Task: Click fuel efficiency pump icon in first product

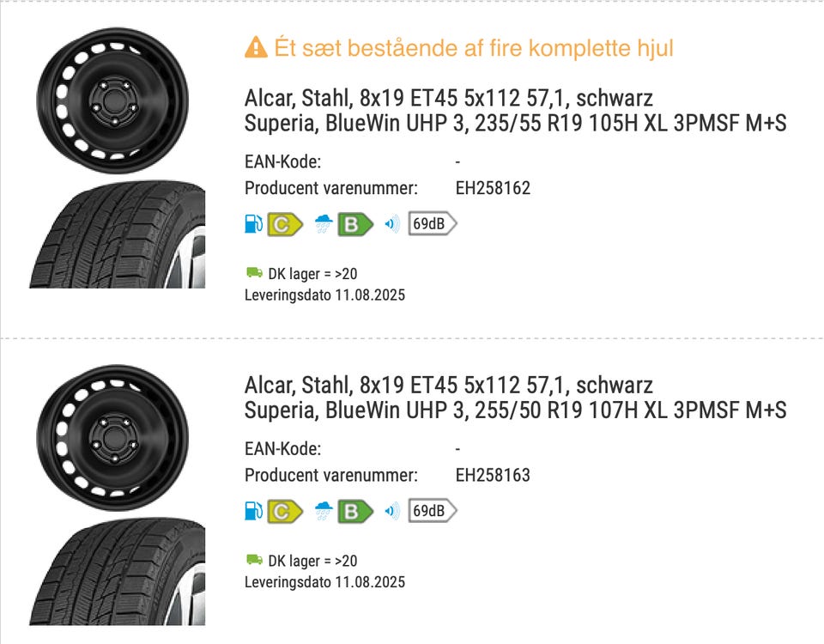Action: (x=253, y=225)
